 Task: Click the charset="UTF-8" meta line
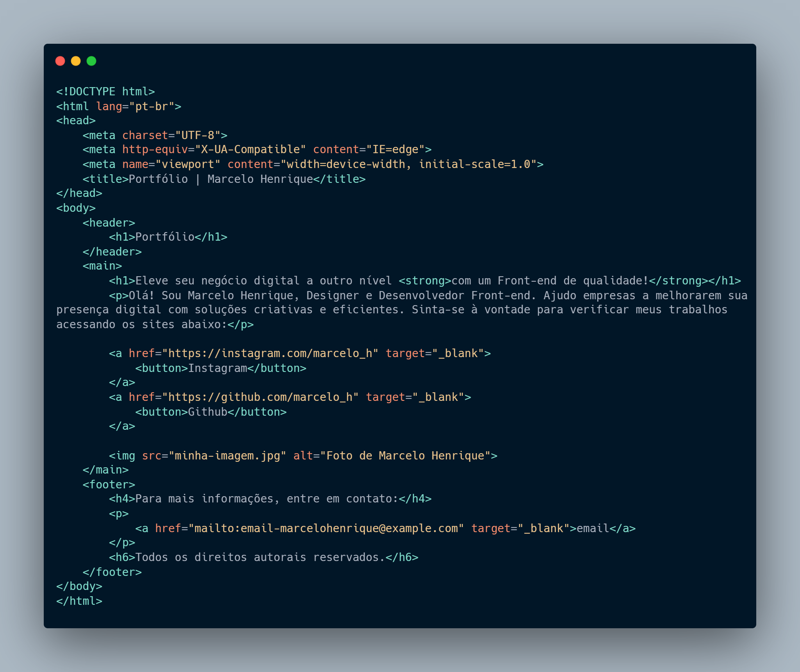(x=155, y=135)
